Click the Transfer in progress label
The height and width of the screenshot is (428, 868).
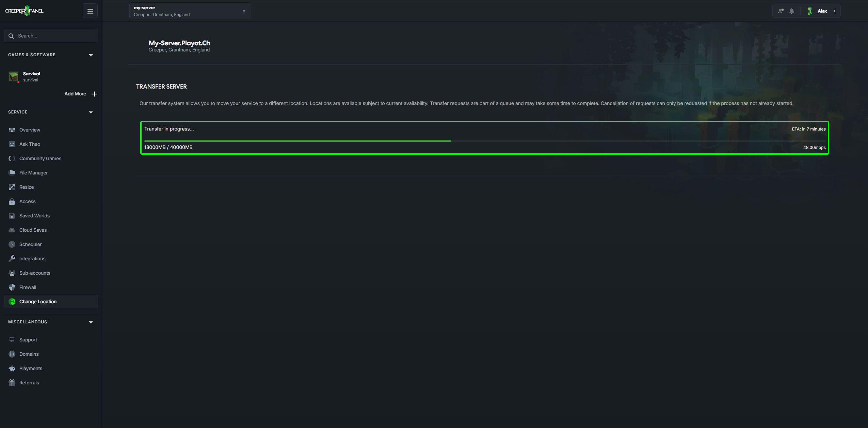[169, 129]
